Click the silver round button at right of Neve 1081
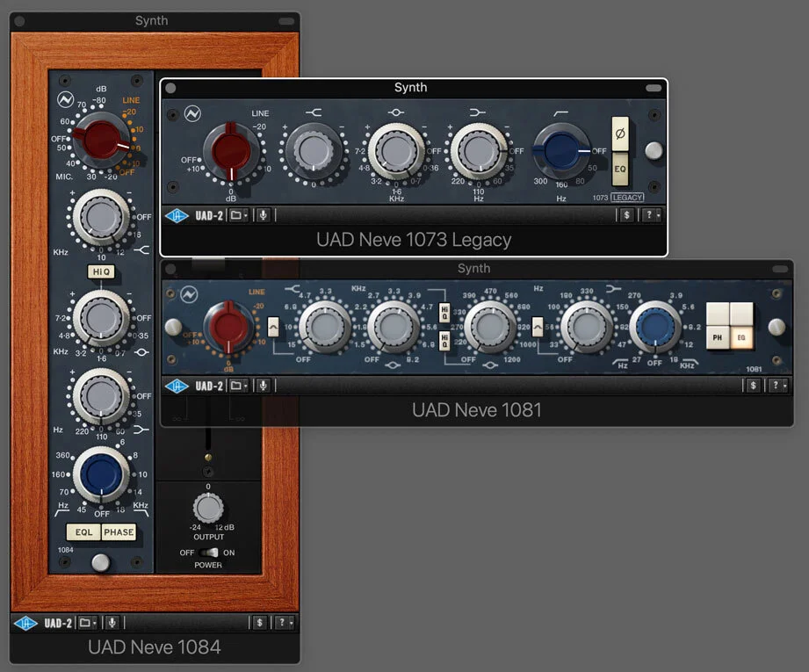The image size is (809, 672). (x=776, y=328)
